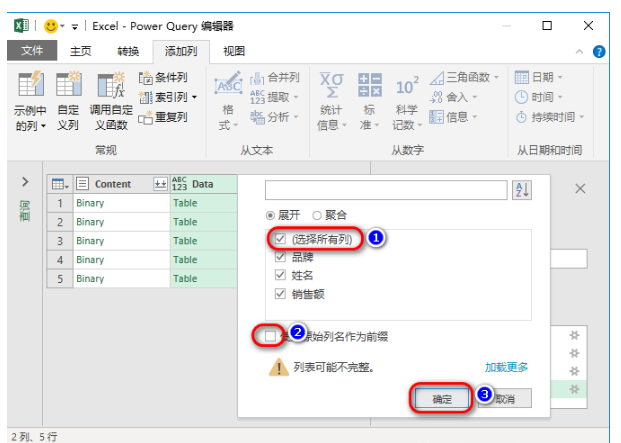Switch to the 视图 (View) tab
Screen dimensions: 621x443
[234, 51]
